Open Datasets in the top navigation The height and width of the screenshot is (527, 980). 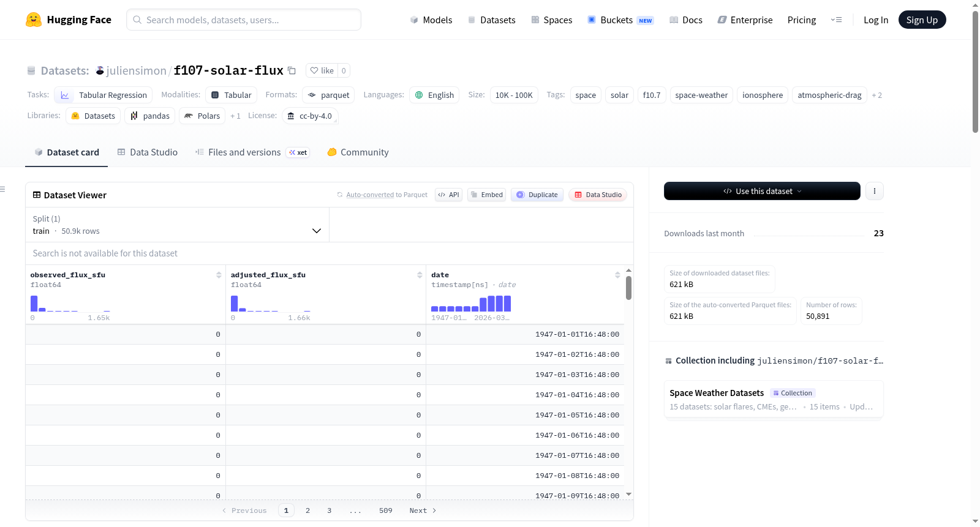pyautogui.click(x=491, y=20)
